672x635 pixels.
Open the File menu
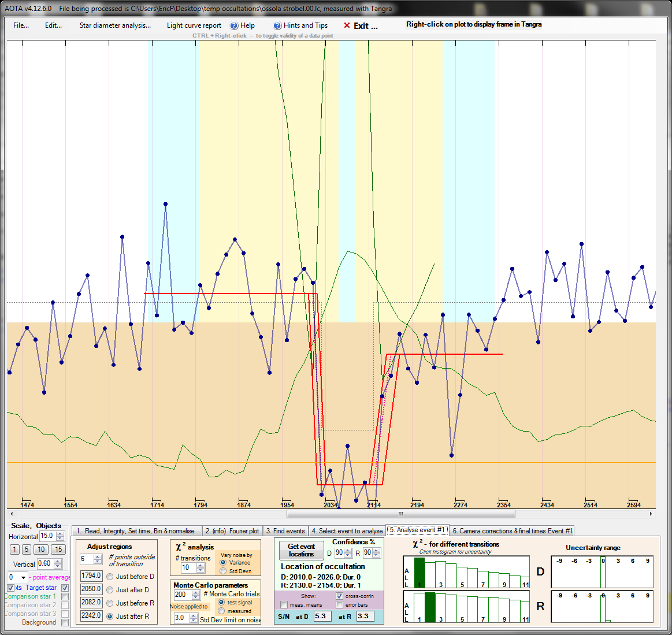click(x=21, y=25)
